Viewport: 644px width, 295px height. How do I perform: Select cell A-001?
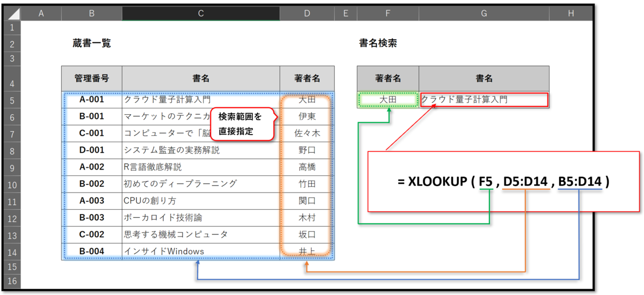point(91,100)
